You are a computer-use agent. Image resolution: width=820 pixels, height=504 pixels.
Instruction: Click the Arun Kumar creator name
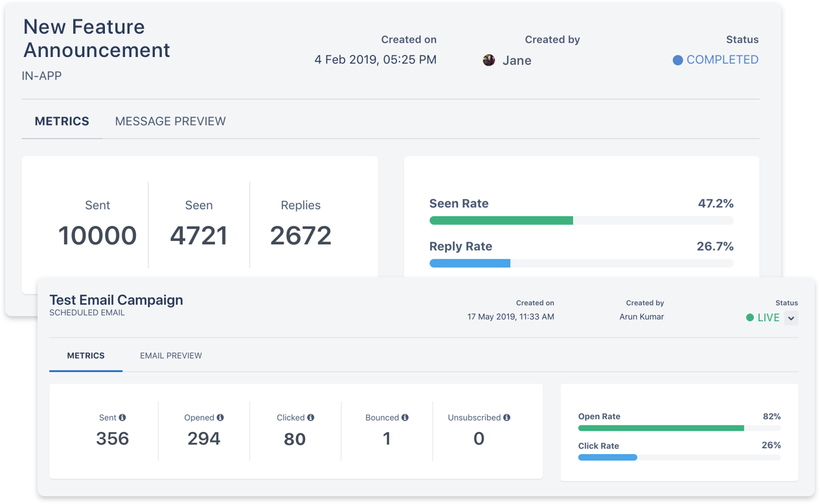[642, 317]
